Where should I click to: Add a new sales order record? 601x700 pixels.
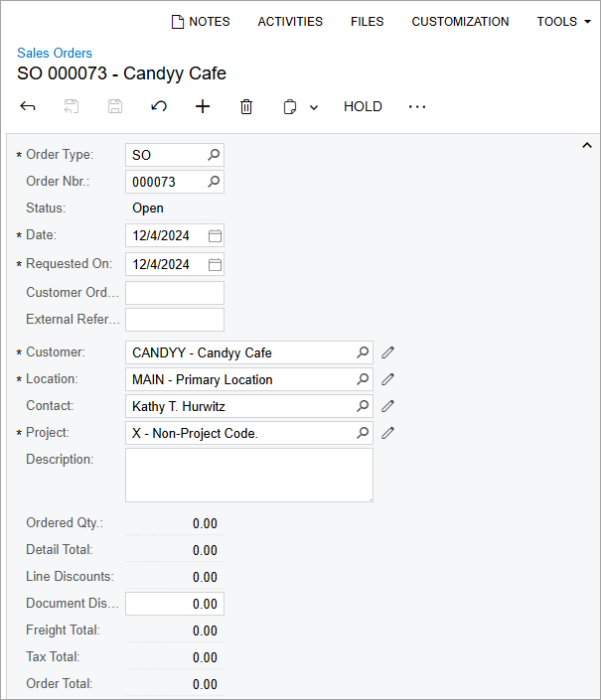[x=203, y=106]
